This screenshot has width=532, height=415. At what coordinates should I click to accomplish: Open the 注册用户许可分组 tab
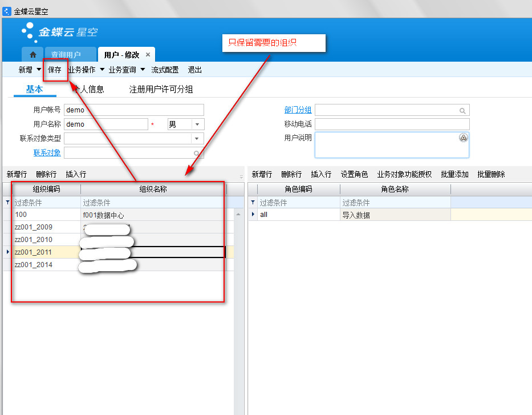click(161, 89)
